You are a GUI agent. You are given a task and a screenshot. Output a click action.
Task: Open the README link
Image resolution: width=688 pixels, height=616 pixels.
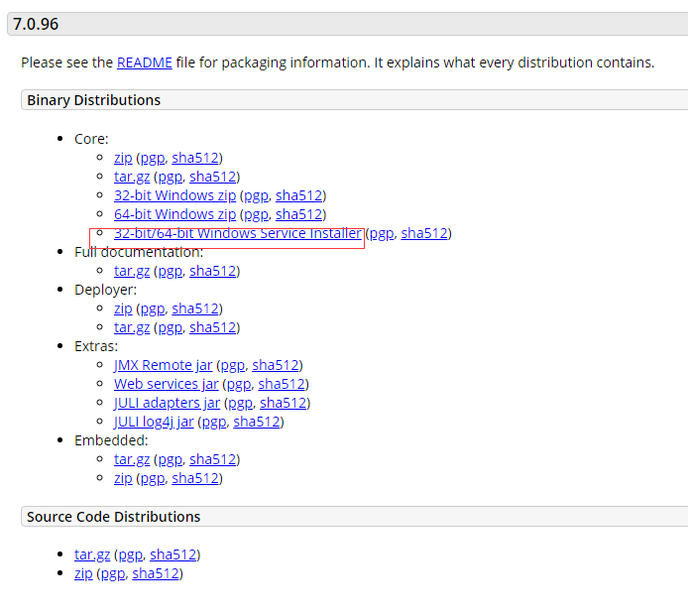[x=144, y=62]
